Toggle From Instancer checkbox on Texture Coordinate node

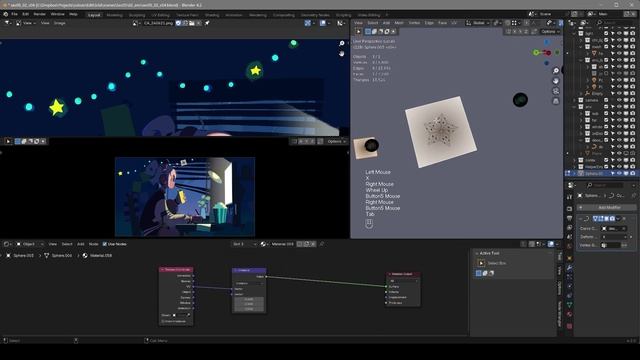pos(163,322)
